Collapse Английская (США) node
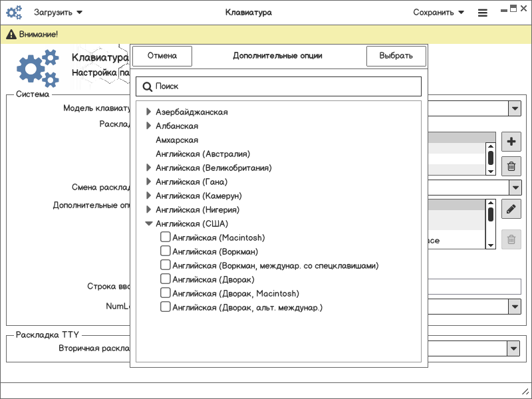Image resolution: width=532 pixels, height=399 pixels. tap(148, 223)
